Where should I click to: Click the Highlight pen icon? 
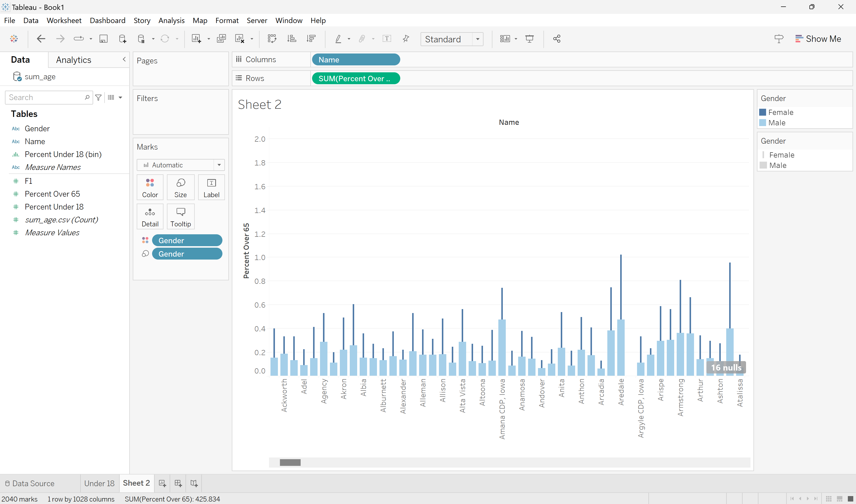338,39
